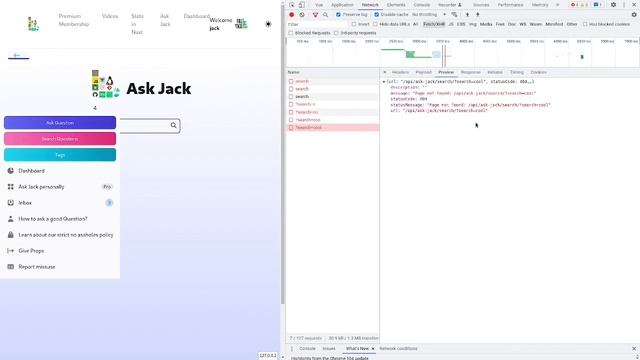Open the drawer three-dot menu
Viewport: 640px width, 360px height.
pyautogui.click(x=291, y=349)
